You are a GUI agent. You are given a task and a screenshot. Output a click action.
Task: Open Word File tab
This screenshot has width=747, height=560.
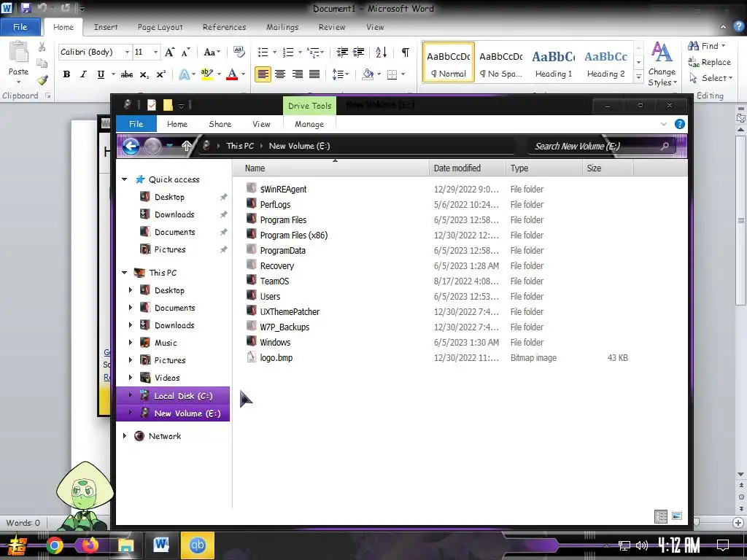click(20, 27)
